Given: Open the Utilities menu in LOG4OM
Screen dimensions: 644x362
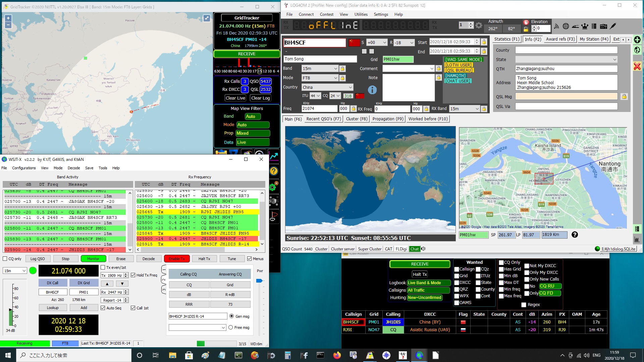Looking at the screenshot, I should [361, 14].
